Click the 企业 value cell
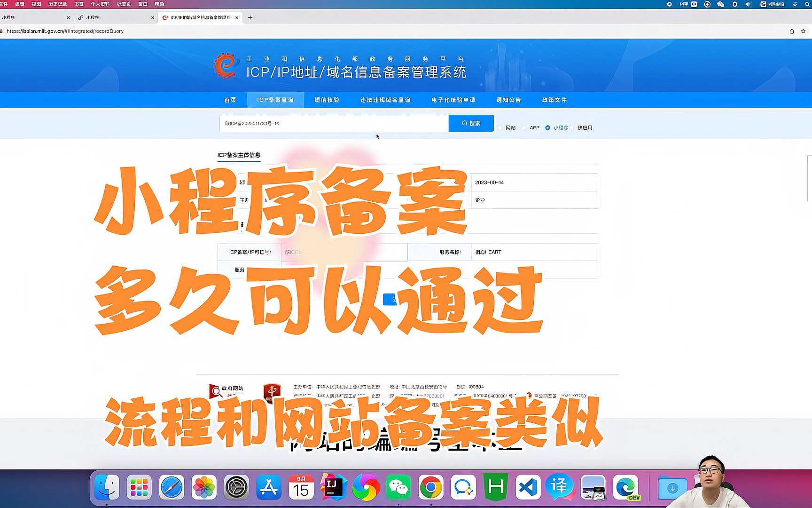812x508 pixels. (x=534, y=200)
